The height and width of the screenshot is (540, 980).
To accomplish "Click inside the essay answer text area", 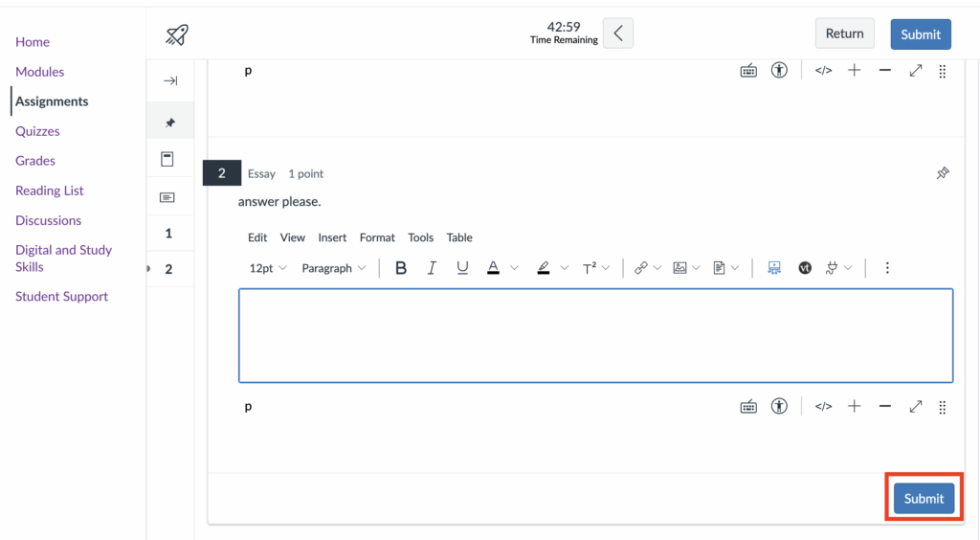I will click(x=595, y=335).
